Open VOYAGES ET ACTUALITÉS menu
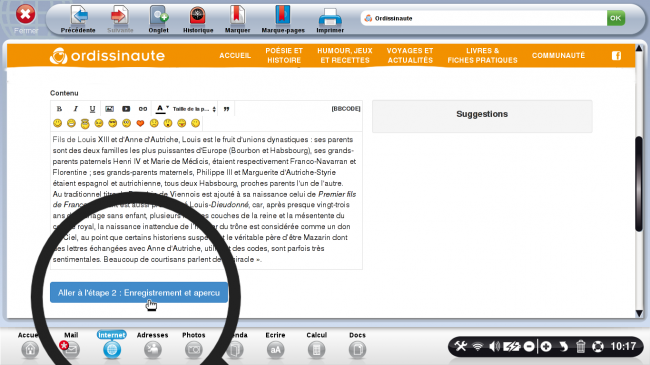 [x=410, y=56]
